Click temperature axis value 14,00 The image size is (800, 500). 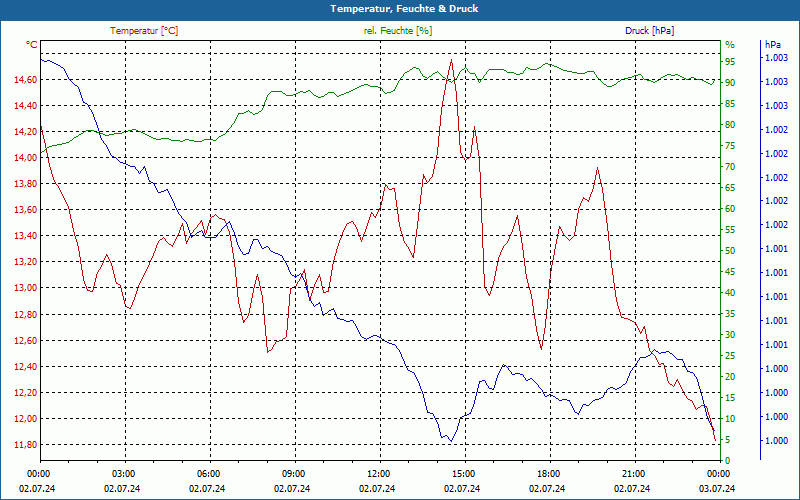coord(25,158)
